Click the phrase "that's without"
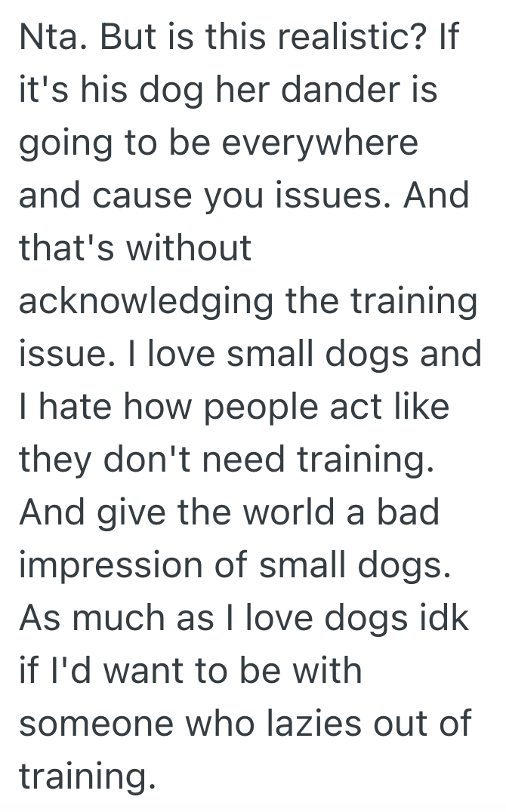 click(x=135, y=249)
